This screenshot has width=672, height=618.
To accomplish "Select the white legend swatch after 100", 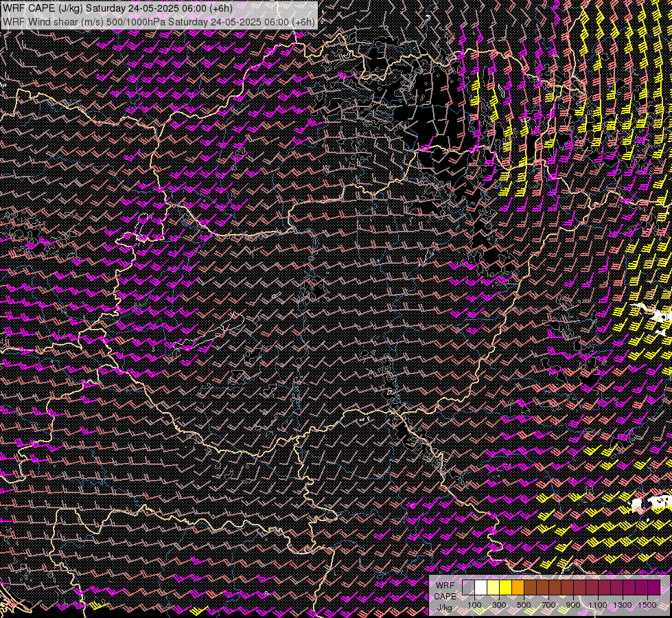I will click(481, 588).
